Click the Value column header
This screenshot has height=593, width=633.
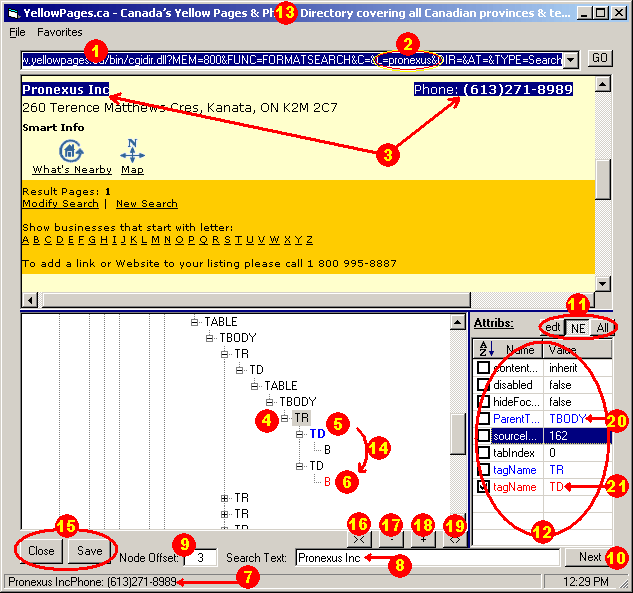coord(578,350)
